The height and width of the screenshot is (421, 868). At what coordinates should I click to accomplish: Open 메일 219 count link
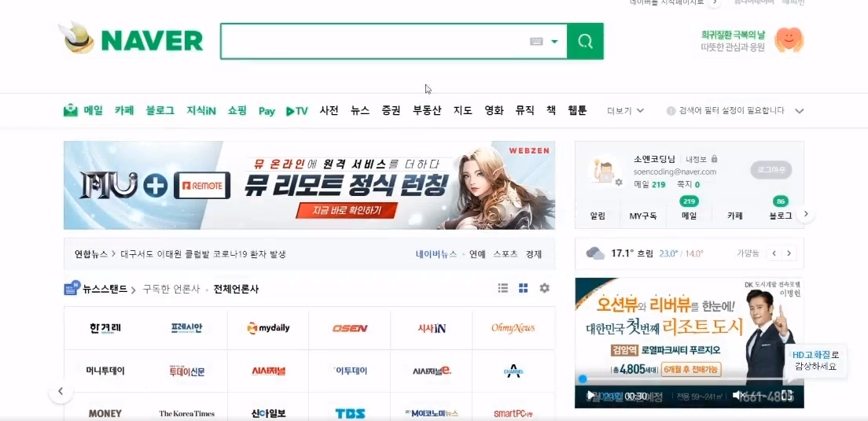tap(649, 184)
